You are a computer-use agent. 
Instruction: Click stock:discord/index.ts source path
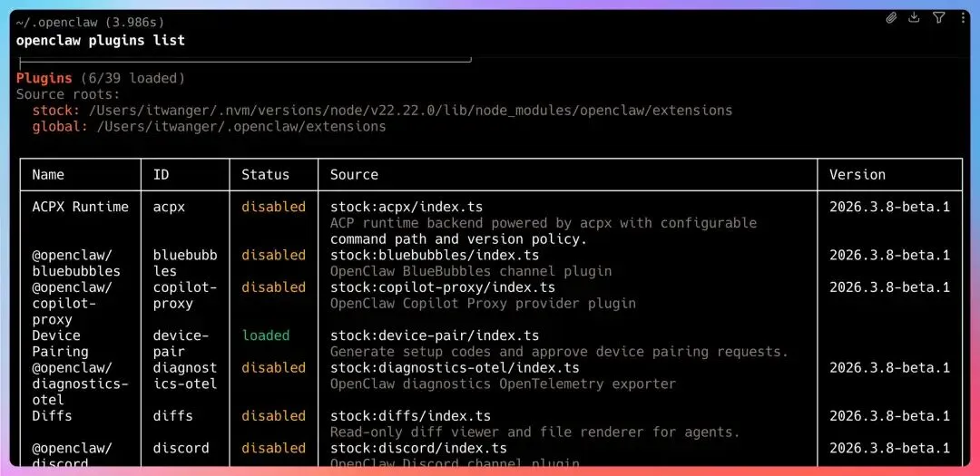[418, 449]
